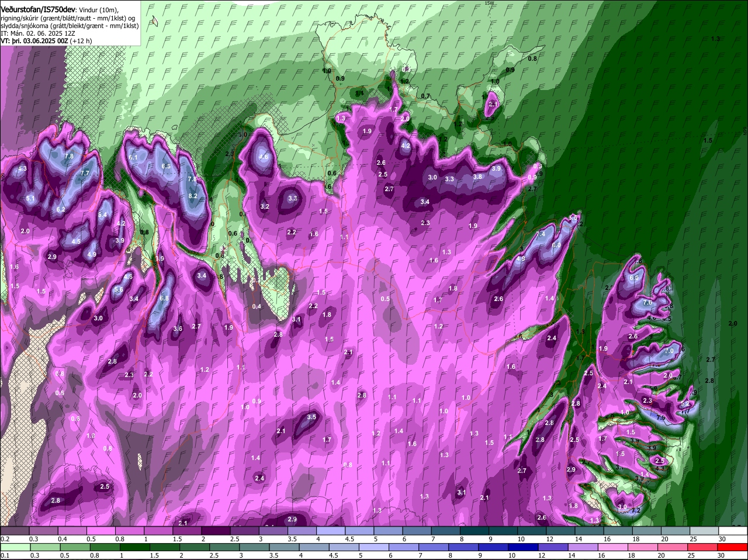The image size is (748, 560).
Task: Click the palest green swatch above 0.1
Action: click(x=15, y=547)
